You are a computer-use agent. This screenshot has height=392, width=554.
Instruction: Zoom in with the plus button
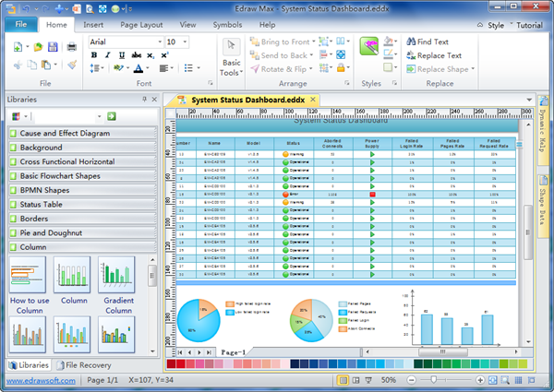(482, 380)
